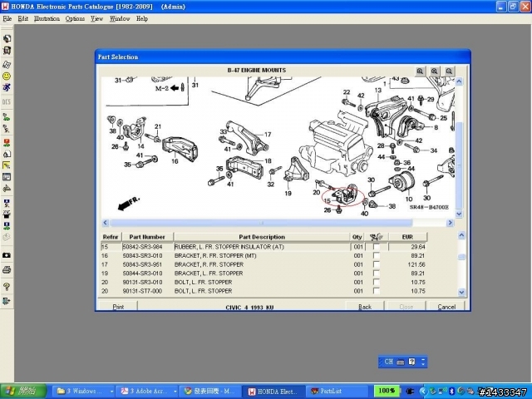Zoom out of the engine mounts illustration

pyautogui.click(x=449, y=71)
